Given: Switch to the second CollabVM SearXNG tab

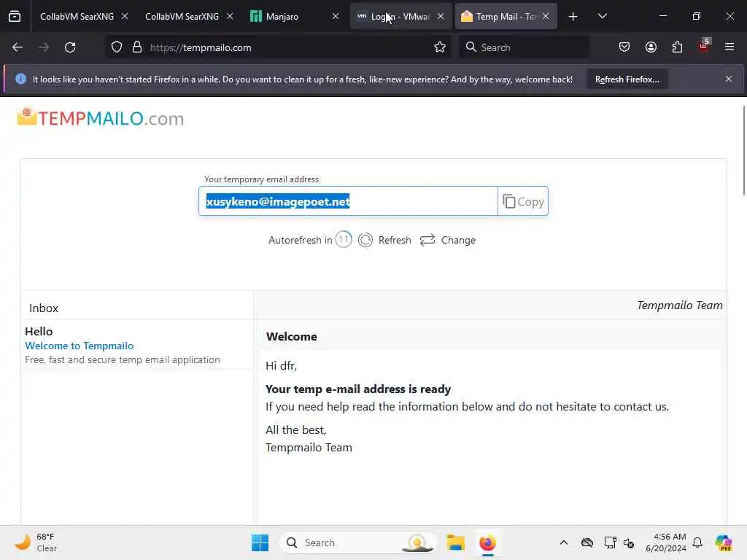Looking at the screenshot, I should tap(182, 17).
